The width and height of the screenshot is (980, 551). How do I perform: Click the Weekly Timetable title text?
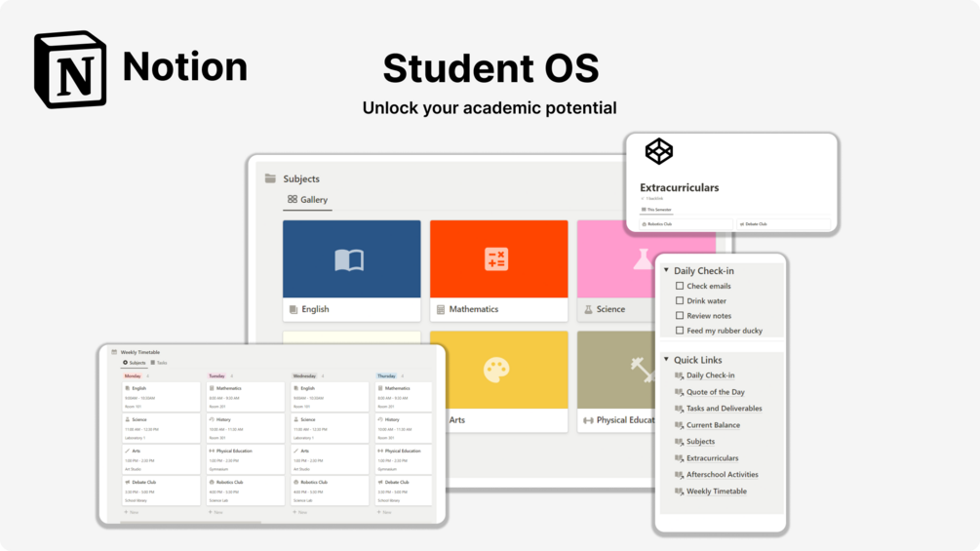click(140, 352)
